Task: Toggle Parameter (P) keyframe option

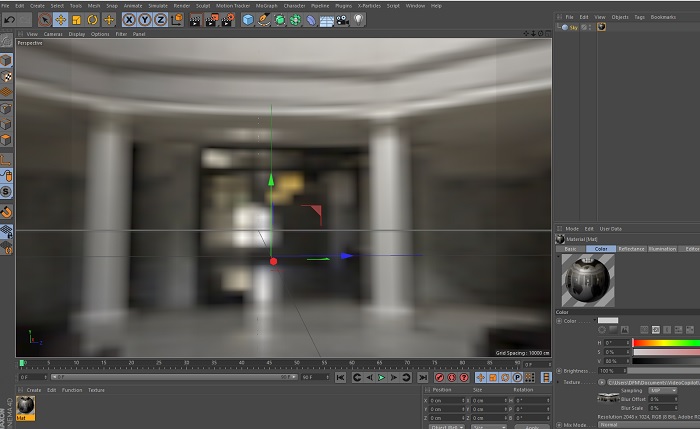Action: (x=517, y=378)
